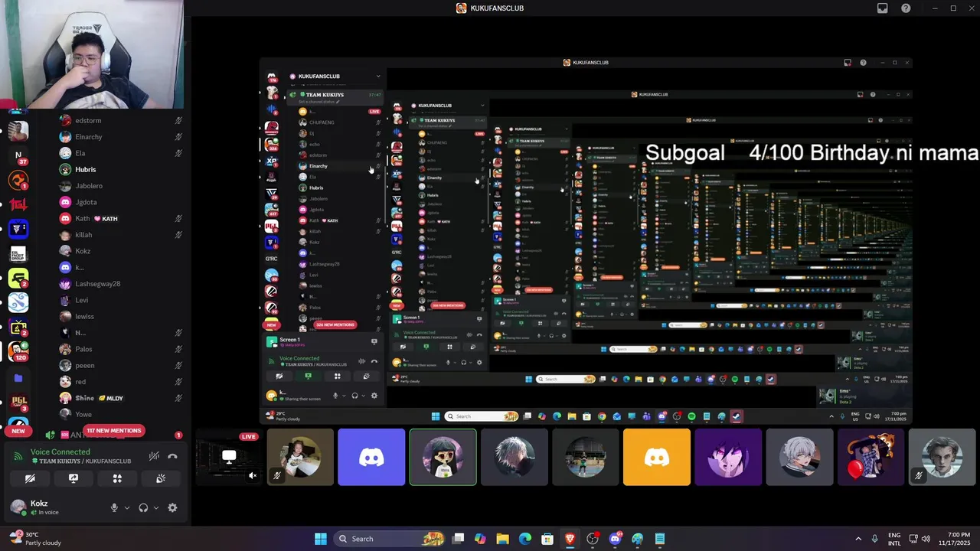Select the child photo participant tile
Screen dimensions: 980x551
coord(300,457)
